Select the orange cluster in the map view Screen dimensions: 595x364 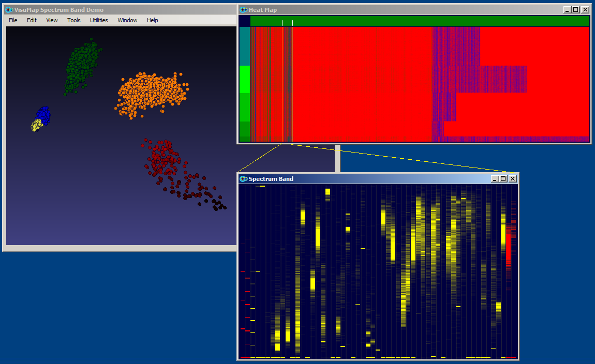pos(150,90)
